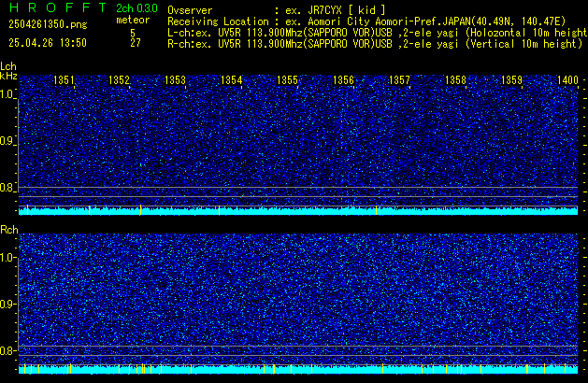Click the Lch 0.9 frequency label
The height and width of the screenshot is (383, 588).
pos(7,141)
